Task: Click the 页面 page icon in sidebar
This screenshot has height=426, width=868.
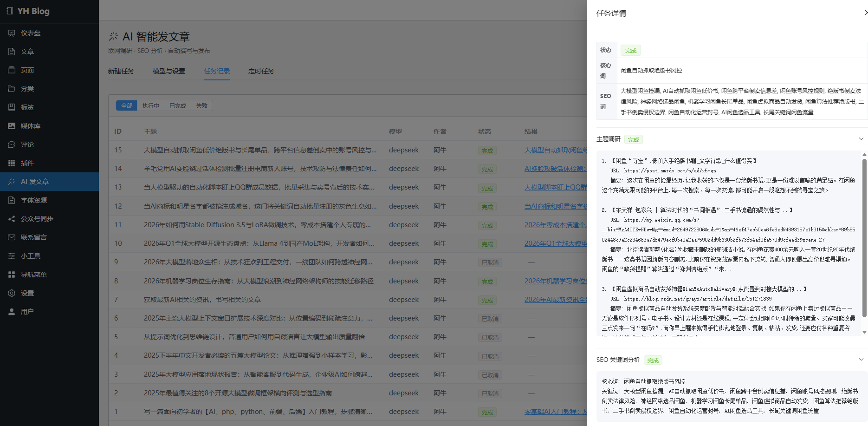Action: pos(12,70)
